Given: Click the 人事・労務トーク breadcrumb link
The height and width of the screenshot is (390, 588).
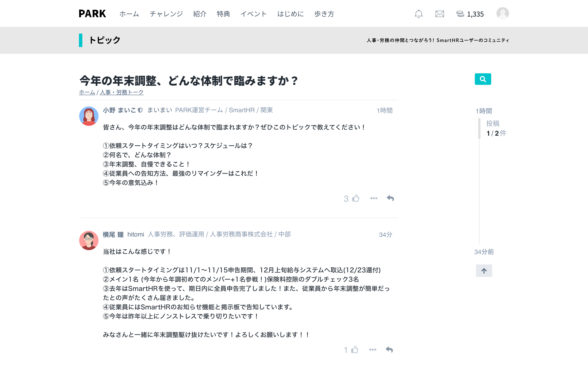Looking at the screenshot, I should pos(122,92).
